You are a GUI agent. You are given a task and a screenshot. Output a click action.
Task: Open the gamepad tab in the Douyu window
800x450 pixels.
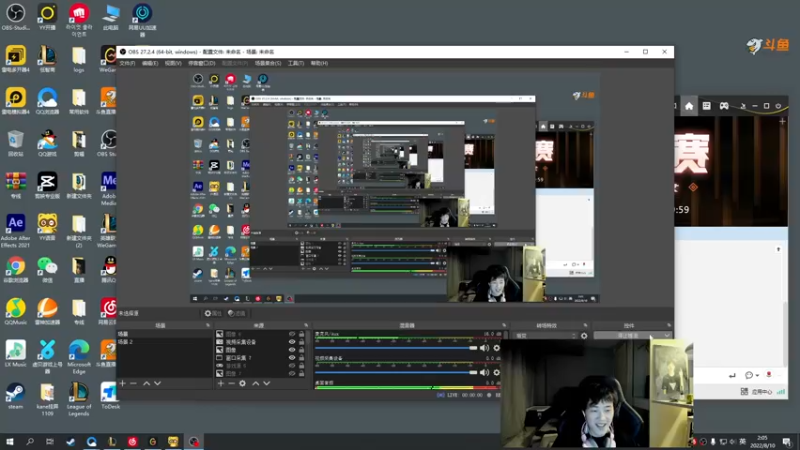(x=724, y=106)
